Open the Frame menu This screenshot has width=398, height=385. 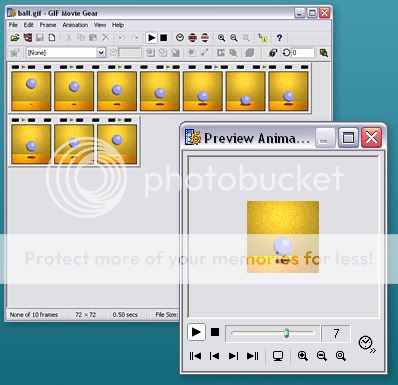pyautogui.click(x=48, y=25)
